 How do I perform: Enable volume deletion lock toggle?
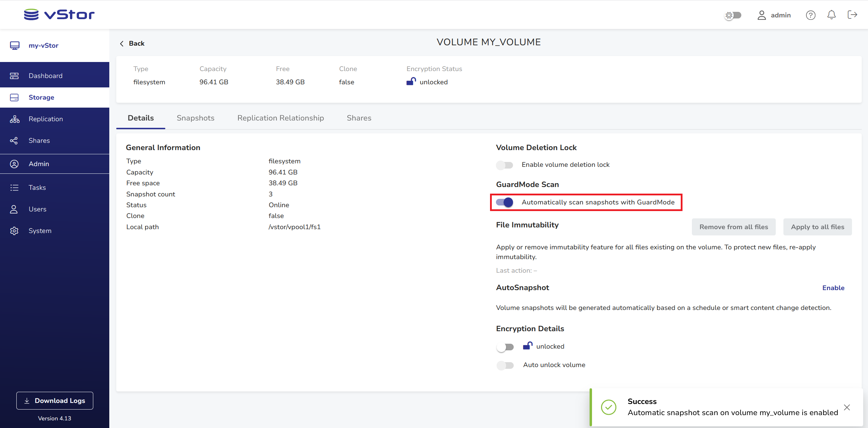point(505,165)
